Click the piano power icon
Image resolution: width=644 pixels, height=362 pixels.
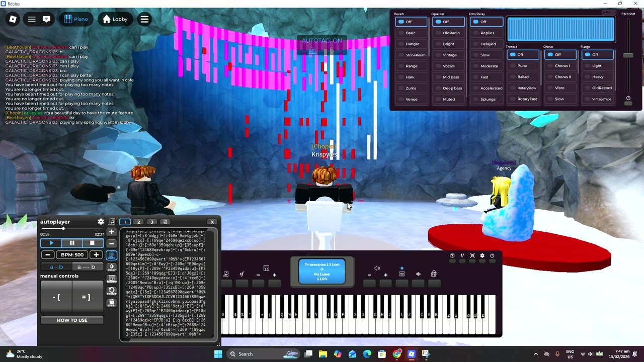pos(492,256)
